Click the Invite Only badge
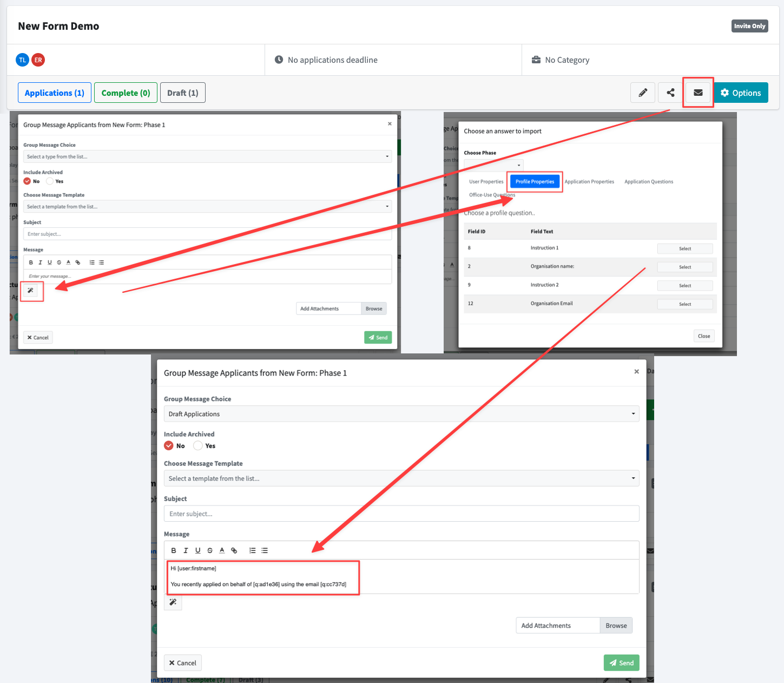Screen dimensions: 784x683 point(750,26)
